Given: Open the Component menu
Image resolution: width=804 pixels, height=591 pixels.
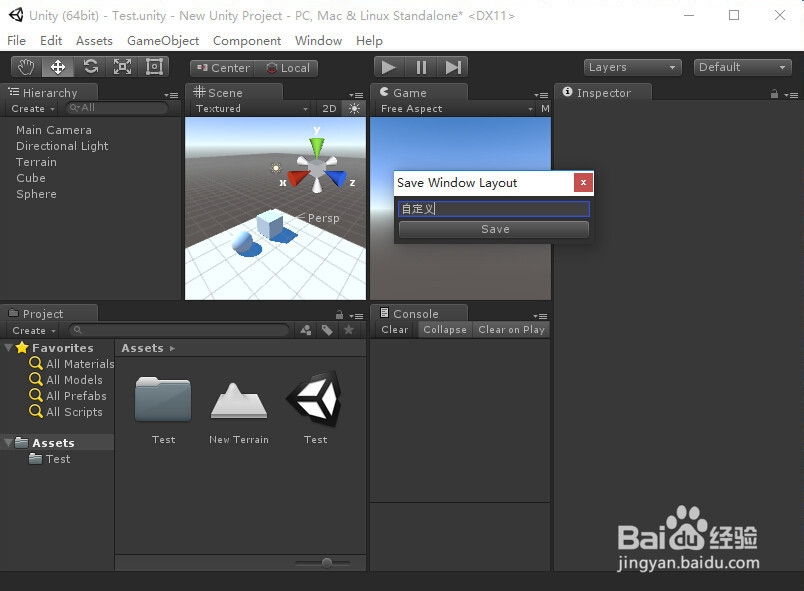Looking at the screenshot, I should pyautogui.click(x=247, y=40).
